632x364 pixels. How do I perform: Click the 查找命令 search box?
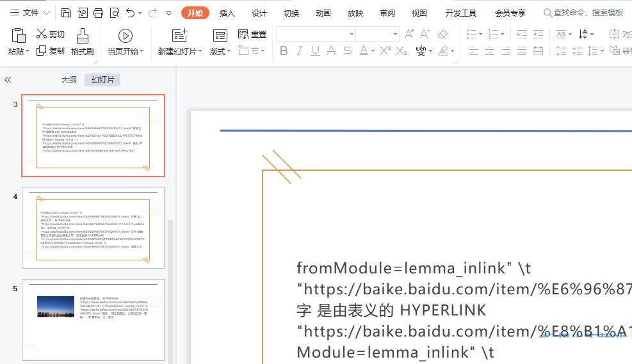click(583, 13)
